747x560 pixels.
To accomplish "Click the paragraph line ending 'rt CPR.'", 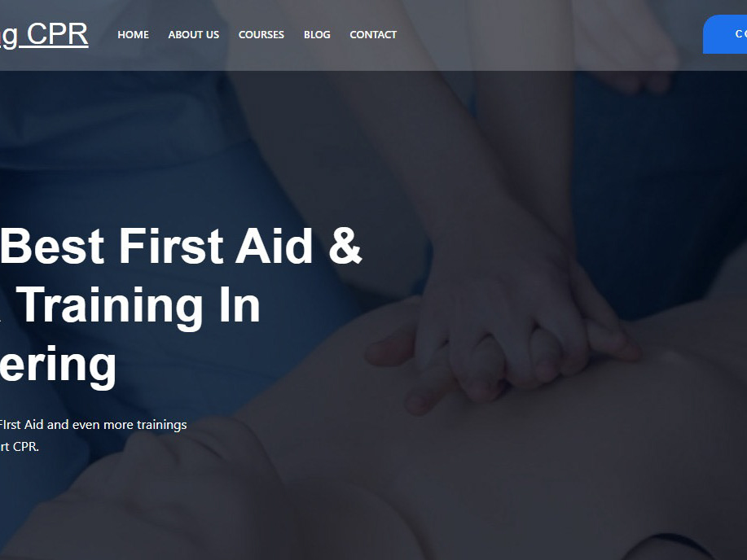I will click(x=19, y=447).
